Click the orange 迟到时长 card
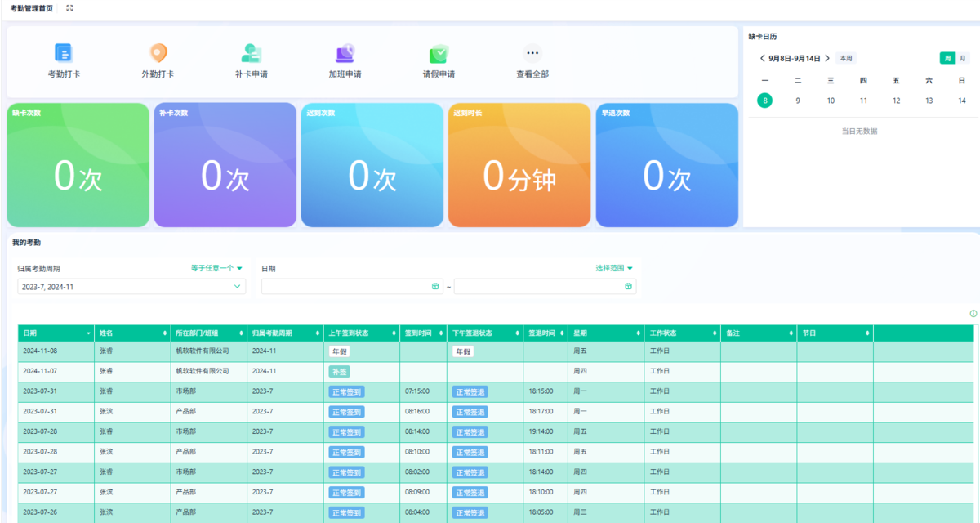Image resolution: width=980 pixels, height=523 pixels. coord(519,165)
